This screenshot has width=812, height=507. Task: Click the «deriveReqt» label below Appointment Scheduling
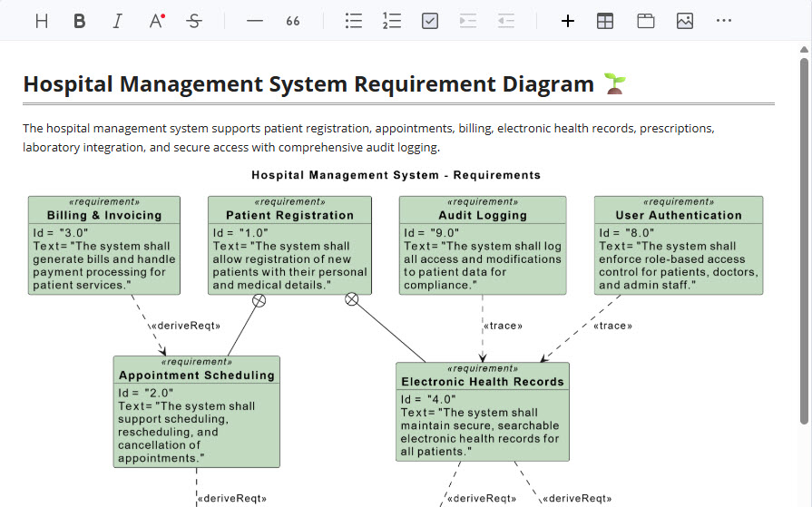click(232, 499)
